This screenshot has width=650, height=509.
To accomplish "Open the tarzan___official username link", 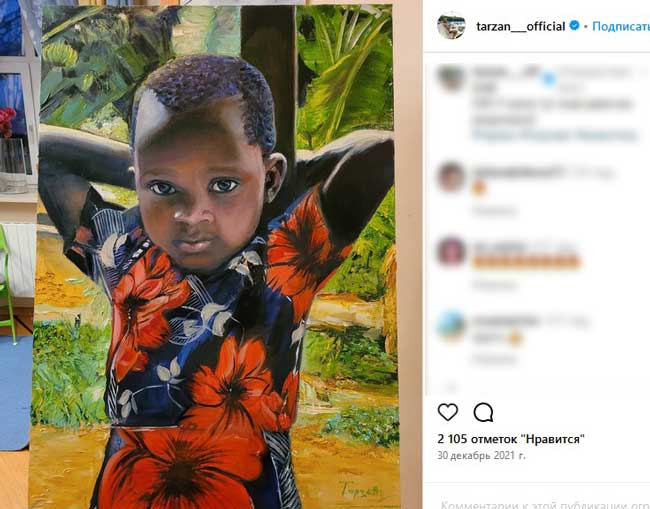I will tap(520, 26).
